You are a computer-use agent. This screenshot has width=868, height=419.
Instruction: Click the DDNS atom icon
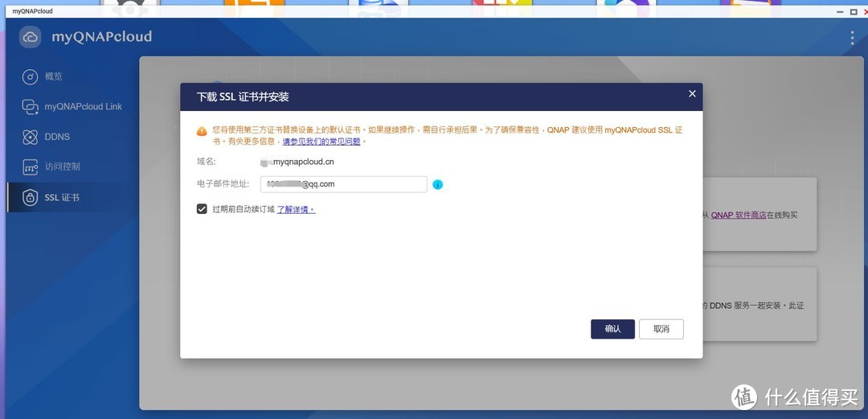pyautogui.click(x=30, y=137)
